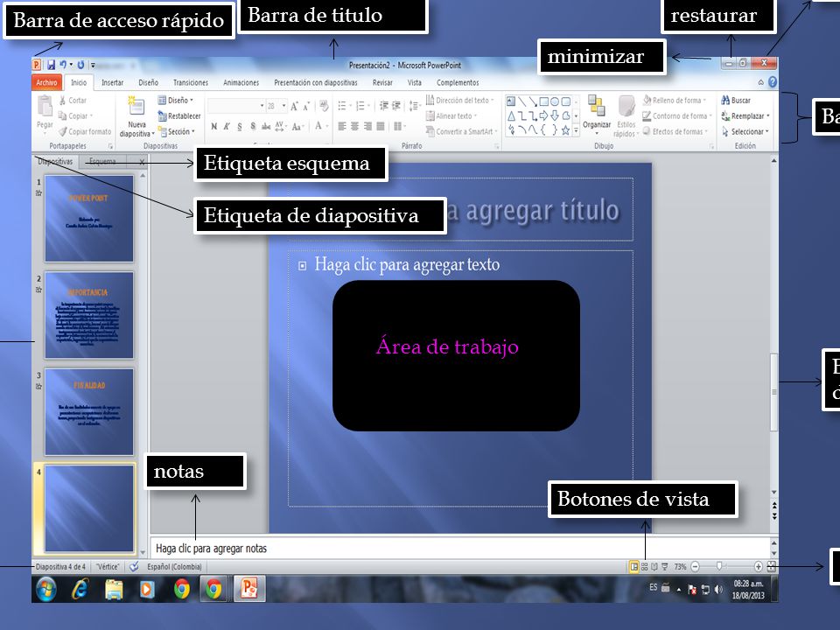Screen dimensions: 840x630
Task: Switch to Esquema pane tab
Action: click(x=102, y=161)
